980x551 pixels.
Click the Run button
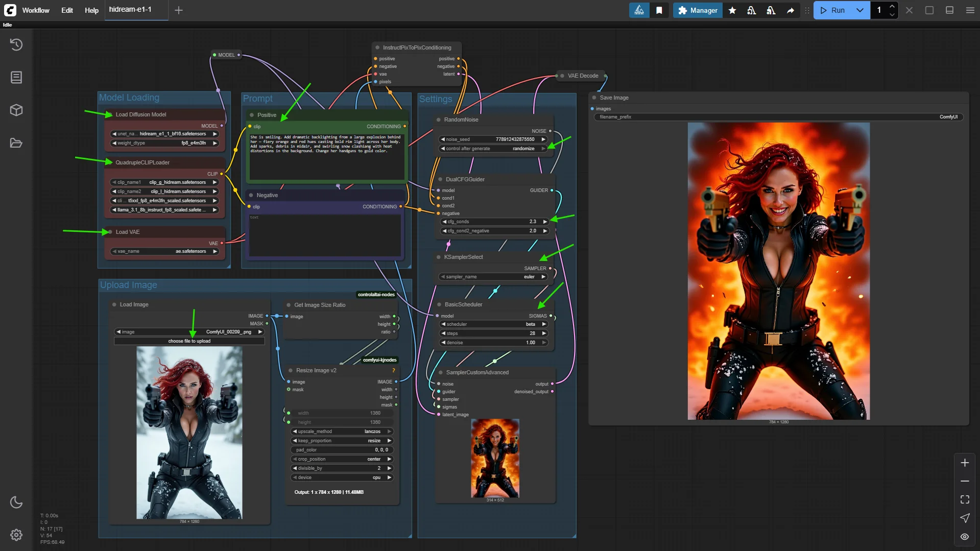(832, 10)
